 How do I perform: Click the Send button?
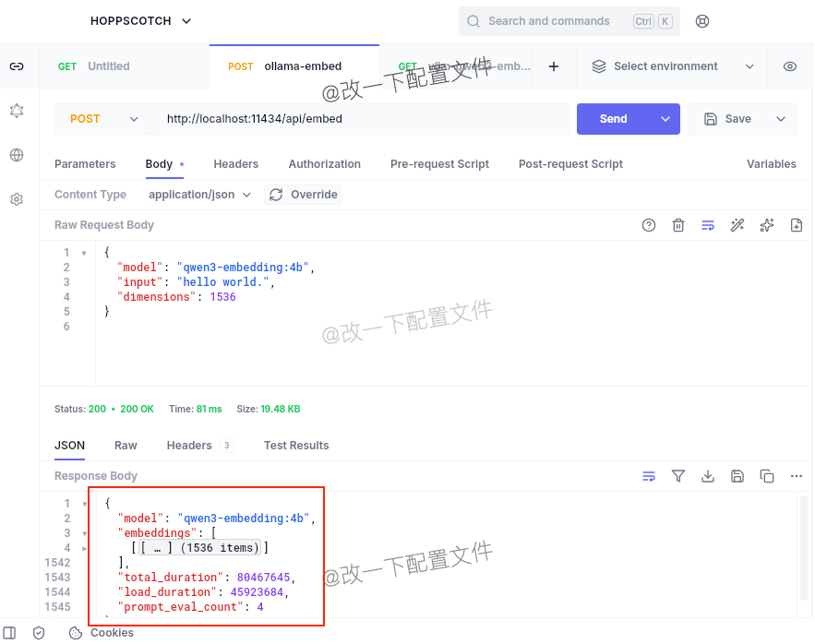[614, 119]
